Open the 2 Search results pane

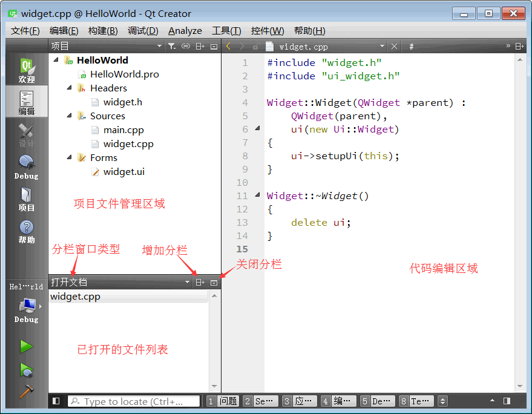pyautogui.click(x=261, y=401)
